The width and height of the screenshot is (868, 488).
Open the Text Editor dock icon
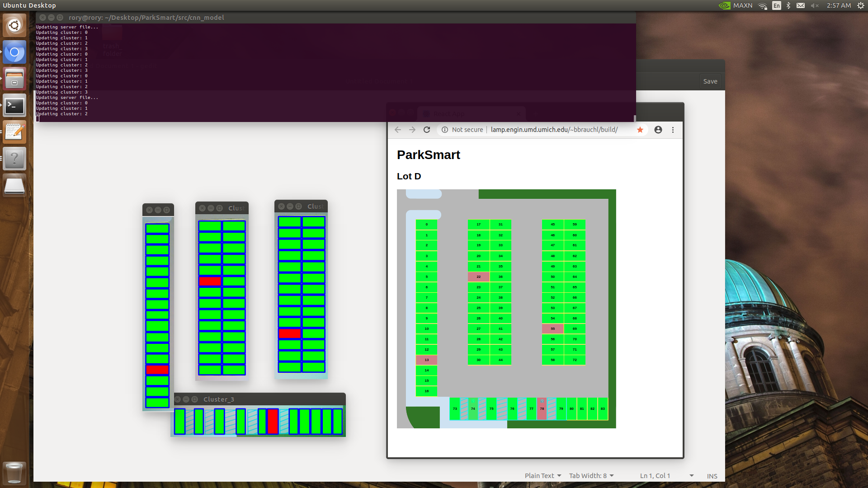(14, 132)
